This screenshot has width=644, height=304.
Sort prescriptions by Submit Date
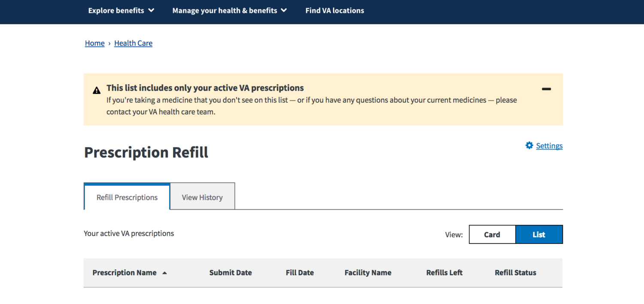(x=230, y=273)
